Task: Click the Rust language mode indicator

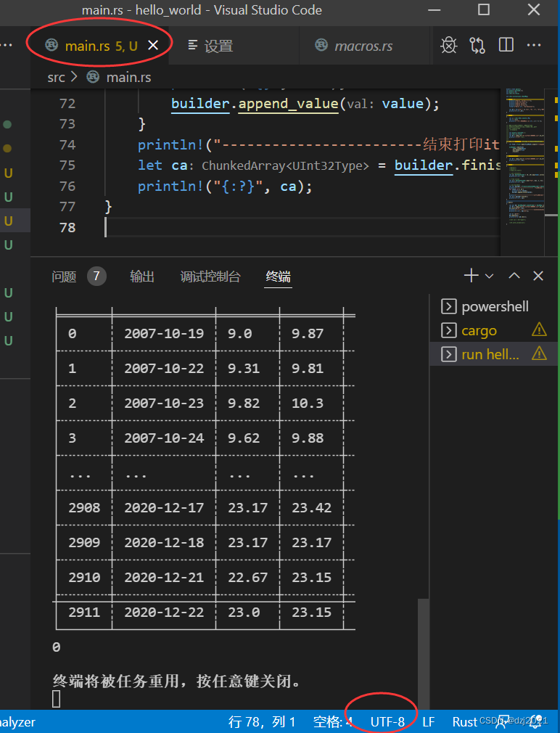Action: 465,722
